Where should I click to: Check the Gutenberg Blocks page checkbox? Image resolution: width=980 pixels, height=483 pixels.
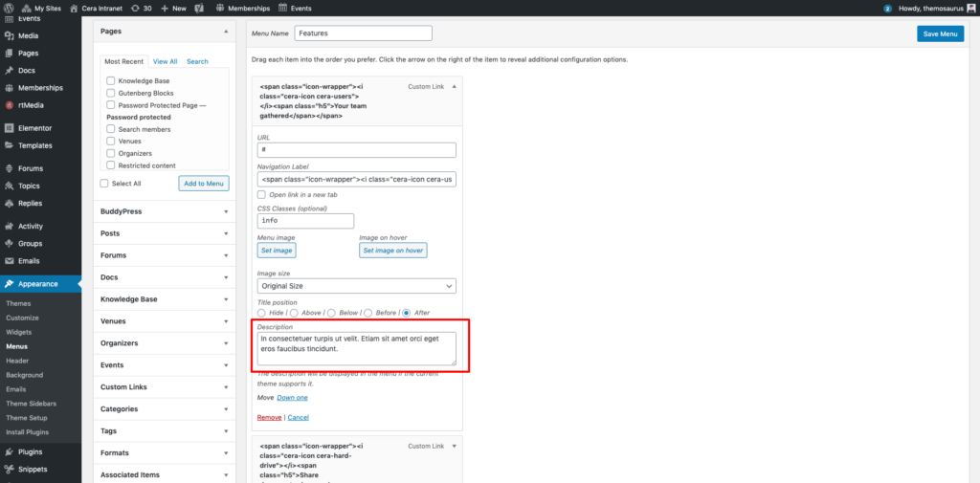[x=111, y=93]
